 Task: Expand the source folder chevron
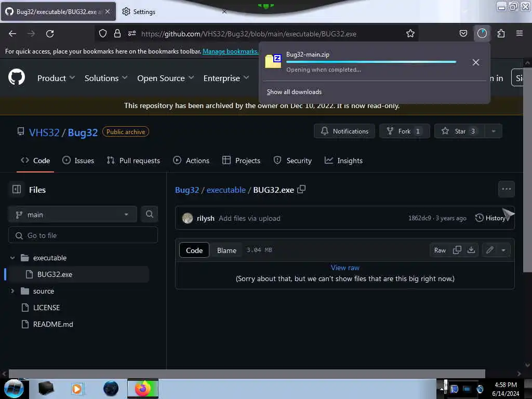click(12, 291)
